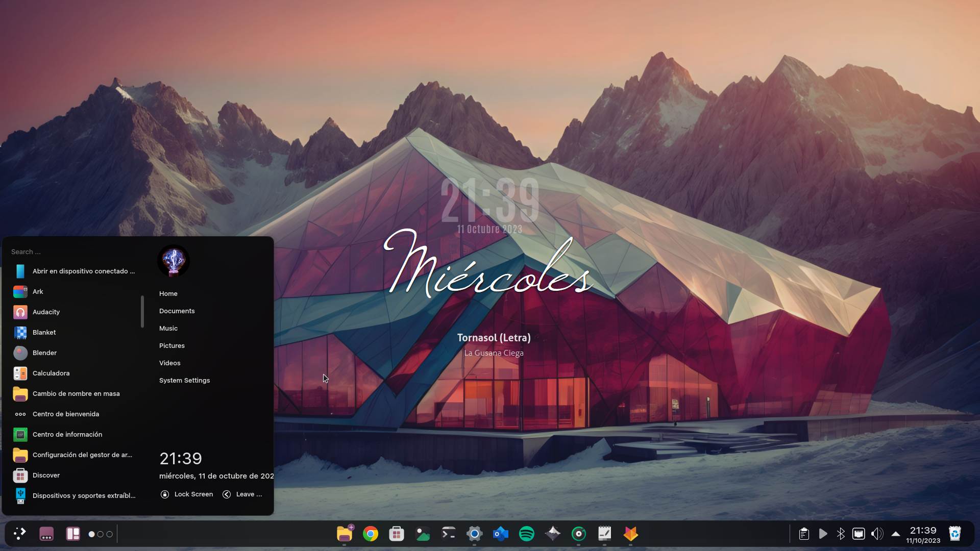Click the Leave ... button
This screenshot has height=551, width=980.
point(242,494)
